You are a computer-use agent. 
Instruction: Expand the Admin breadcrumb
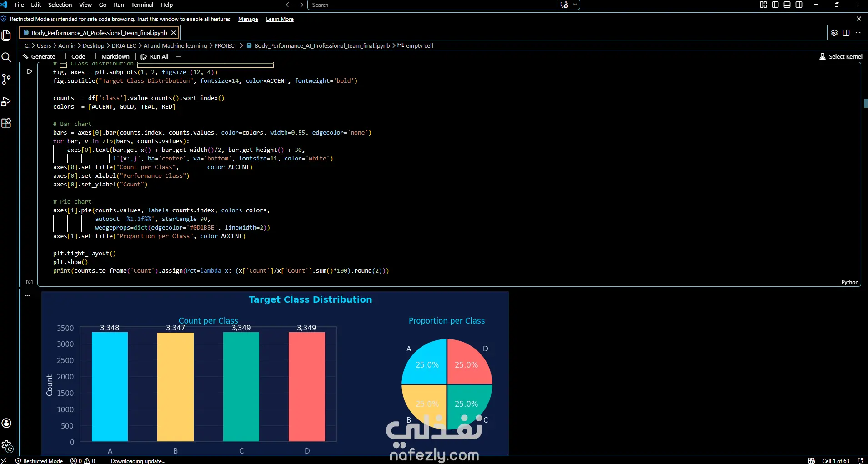[67, 45]
